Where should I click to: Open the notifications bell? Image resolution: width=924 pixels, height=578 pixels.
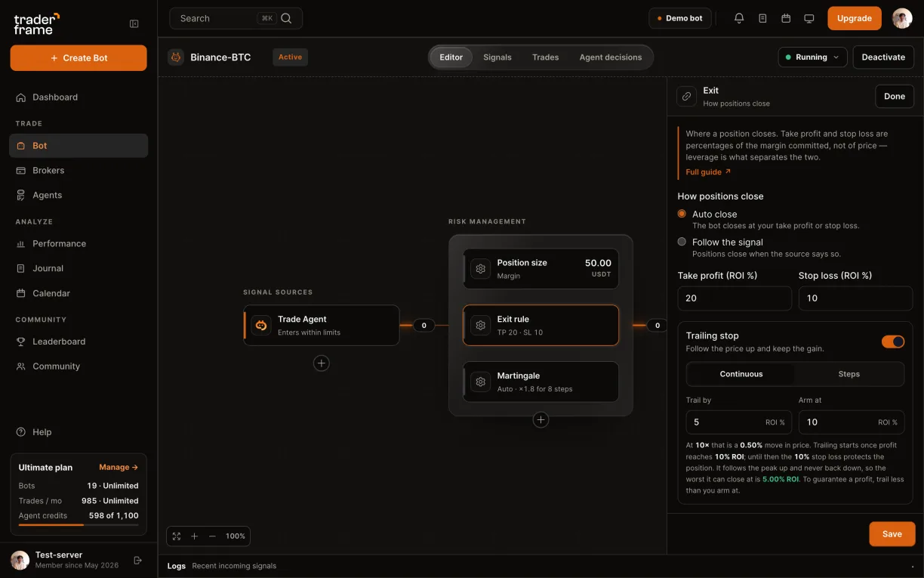(x=739, y=18)
